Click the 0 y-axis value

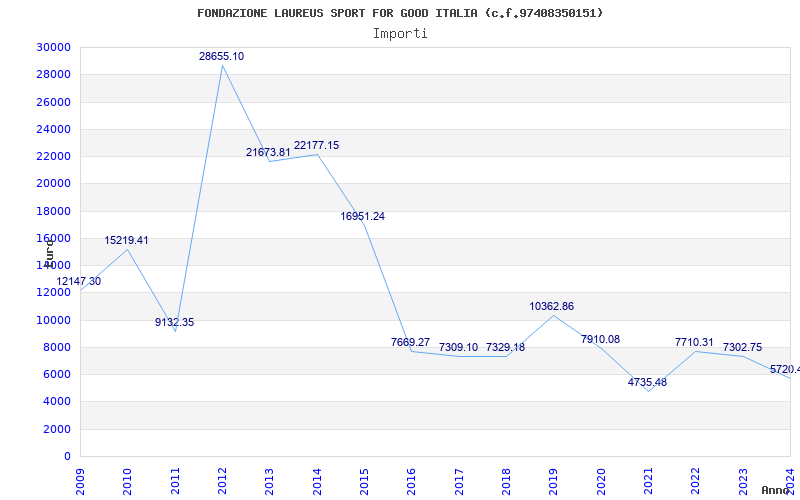(x=67, y=456)
